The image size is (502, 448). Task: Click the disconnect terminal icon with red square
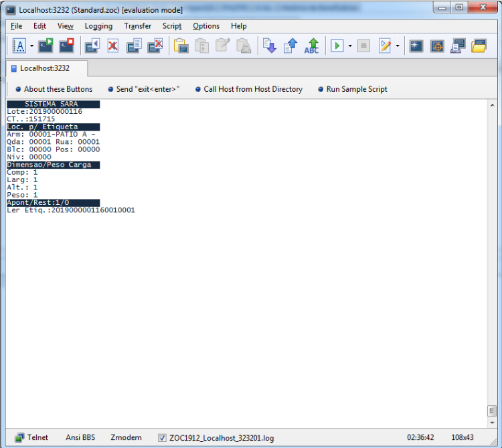click(x=66, y=46)
